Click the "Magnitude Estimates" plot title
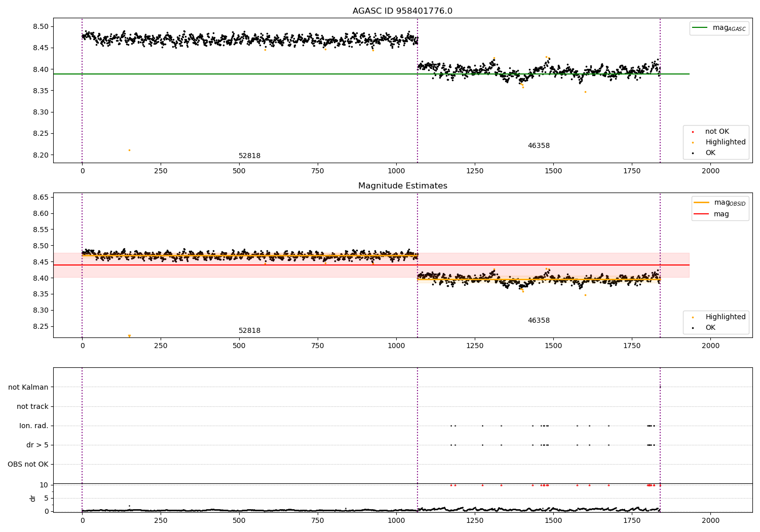 (402, 186)
